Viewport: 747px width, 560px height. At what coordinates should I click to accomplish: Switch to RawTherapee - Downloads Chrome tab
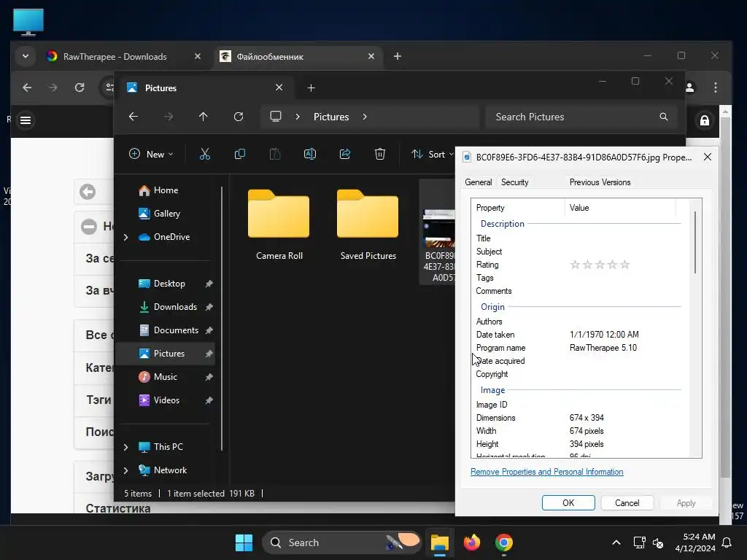point(115,56)
